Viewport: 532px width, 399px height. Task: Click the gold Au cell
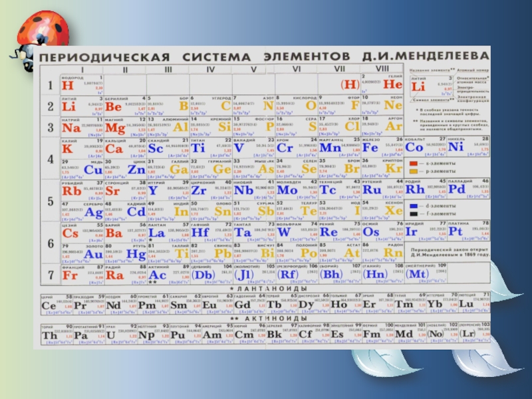pos(82,254)
